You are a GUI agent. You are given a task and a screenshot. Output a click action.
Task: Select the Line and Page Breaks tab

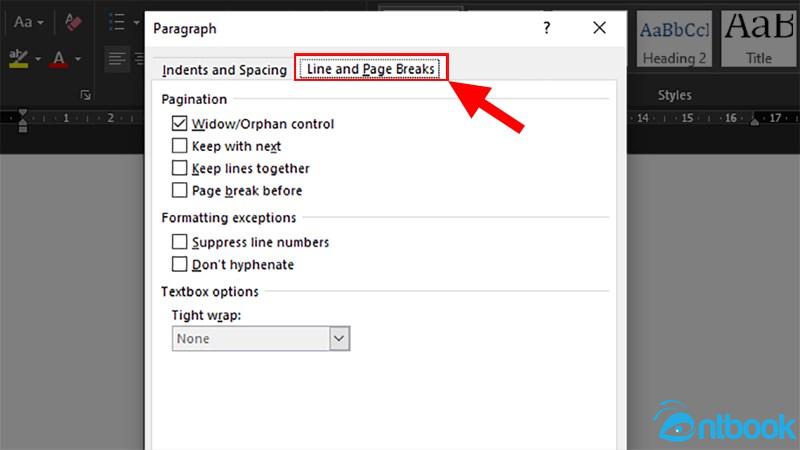click(371, 69)
